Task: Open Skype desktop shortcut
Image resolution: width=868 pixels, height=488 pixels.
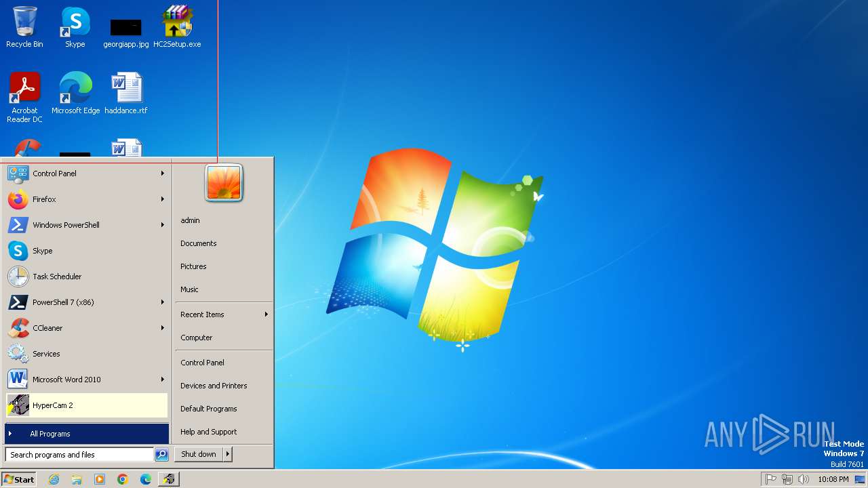Action: 75,27
